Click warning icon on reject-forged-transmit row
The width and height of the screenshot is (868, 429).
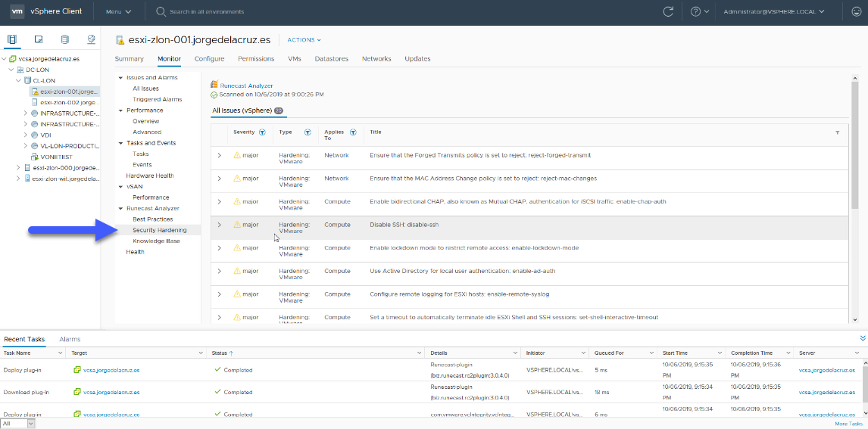point(237,155)
